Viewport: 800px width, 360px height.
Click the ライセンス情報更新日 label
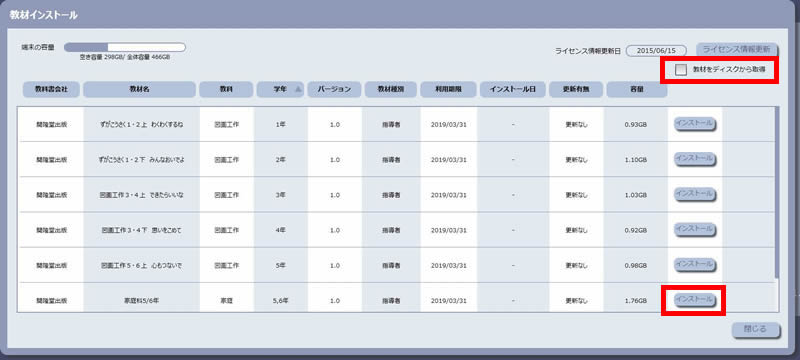tap(588, 51)
